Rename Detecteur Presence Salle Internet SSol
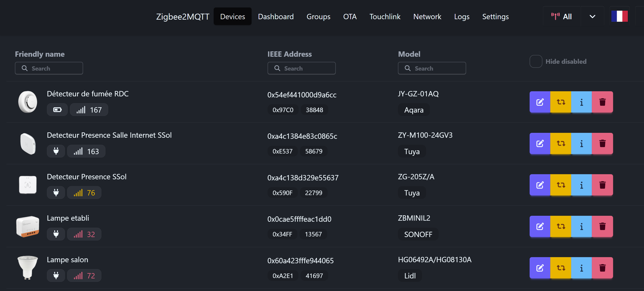 pyautogui.click(x=540, y=143)
